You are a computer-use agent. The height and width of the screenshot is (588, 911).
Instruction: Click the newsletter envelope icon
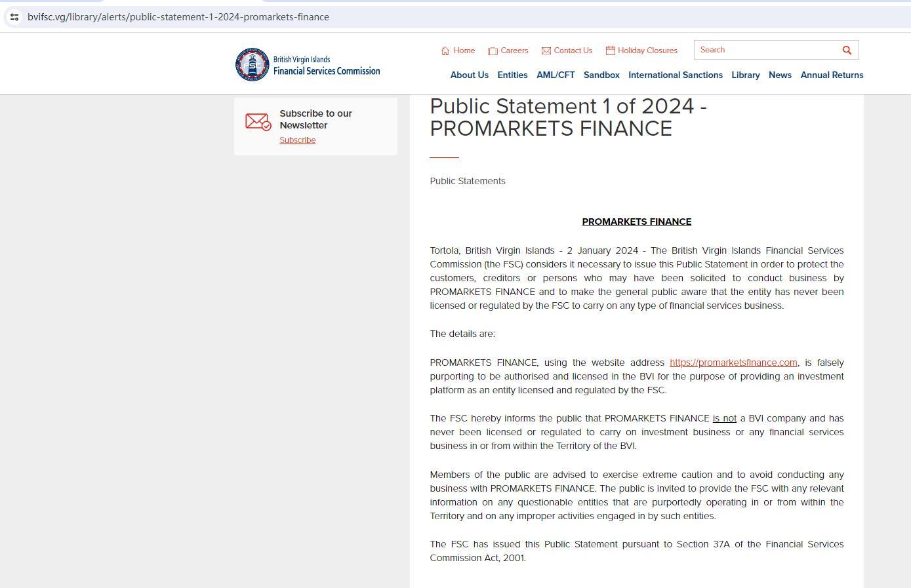(x=258, y=122)
